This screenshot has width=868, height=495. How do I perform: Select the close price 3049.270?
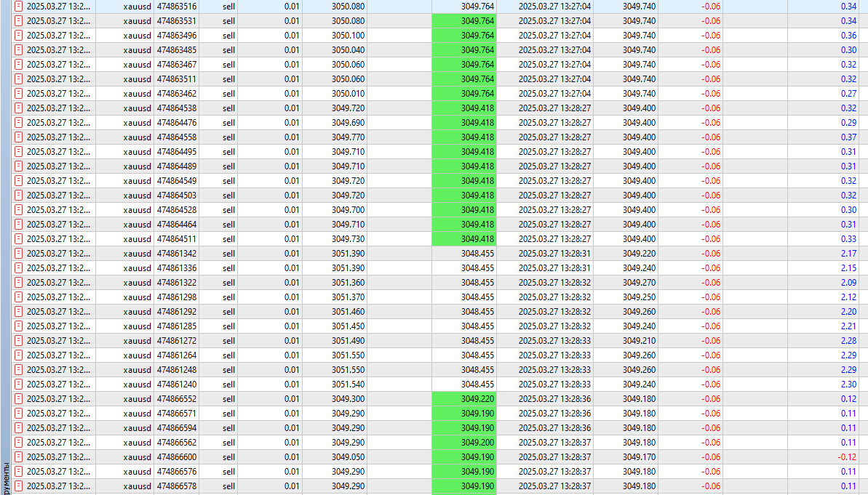[639, 283]
